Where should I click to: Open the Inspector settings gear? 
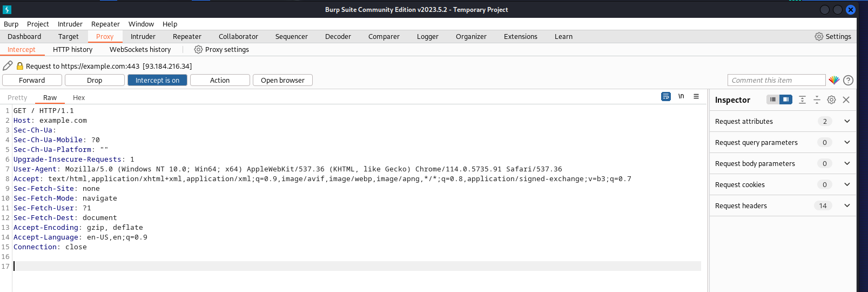click(x=831, y=99)
